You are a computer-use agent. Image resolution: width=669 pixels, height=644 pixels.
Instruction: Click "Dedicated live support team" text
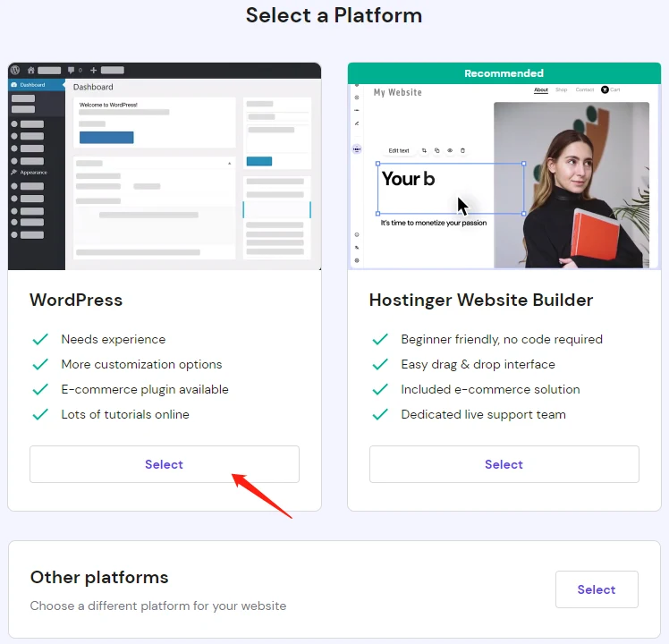483,414
